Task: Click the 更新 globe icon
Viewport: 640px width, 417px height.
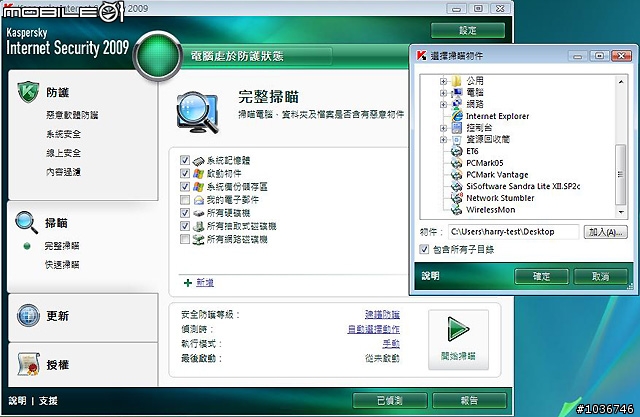Action: 28,316
